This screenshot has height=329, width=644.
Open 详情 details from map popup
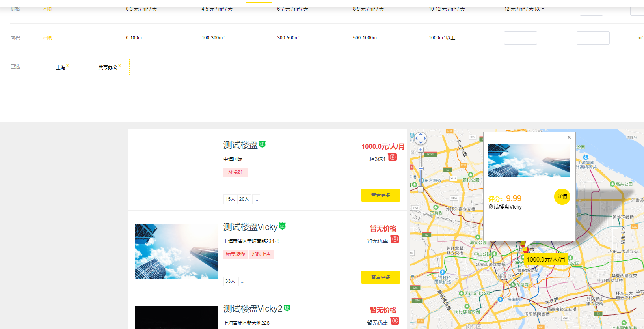tap(562, 196)
